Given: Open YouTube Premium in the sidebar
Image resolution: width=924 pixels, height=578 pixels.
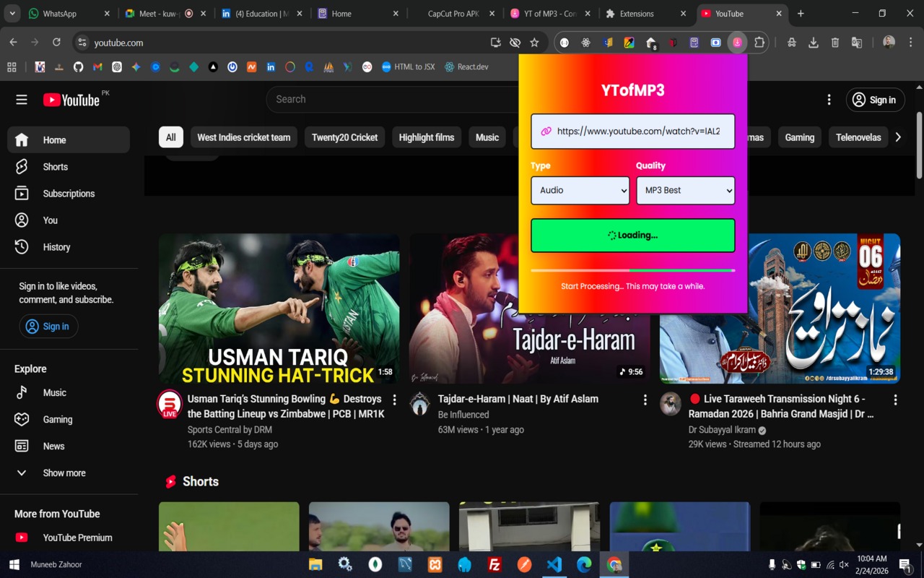Looking at the screenshot, I should point(69,538).
